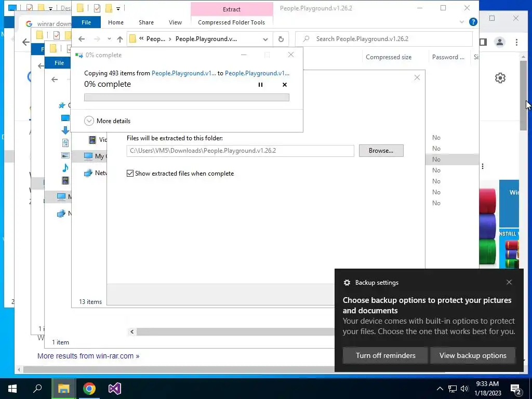Refresh the People.Playground folder view
The image size is (532, 399).
tap(281, 39)
